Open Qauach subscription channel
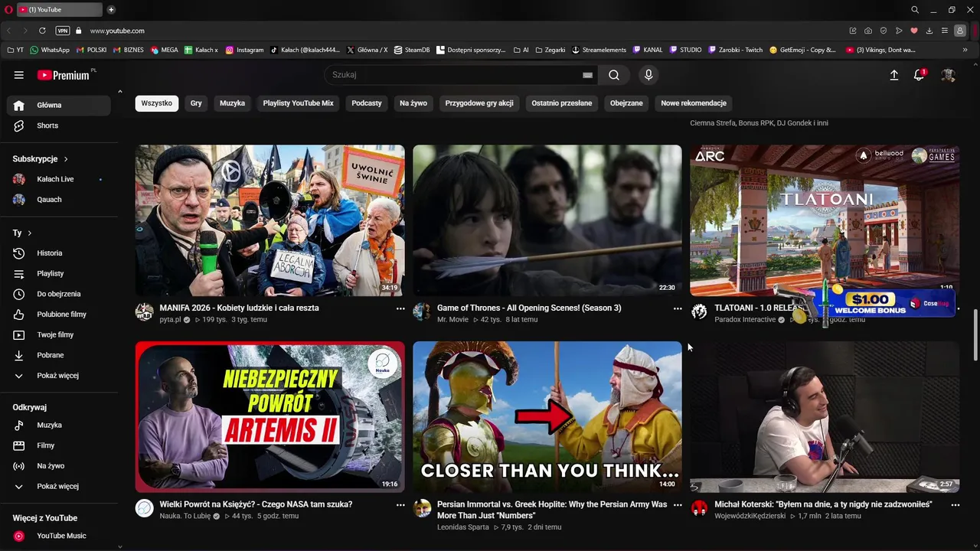Image resolution: width=980 pixels, height=551 pixels. click(59, 200)
